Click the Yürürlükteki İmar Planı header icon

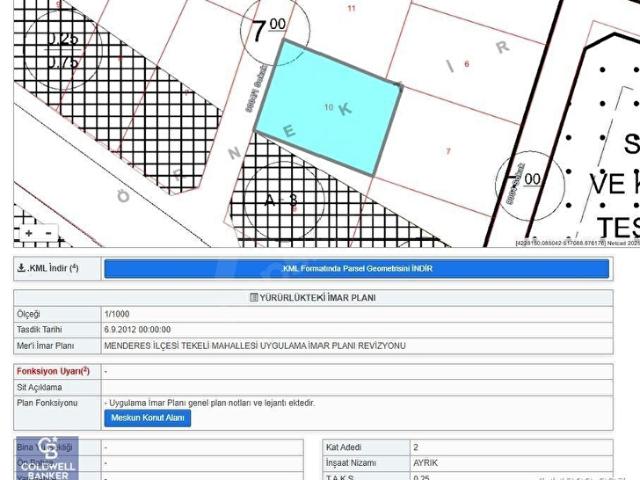click(252, 298)
